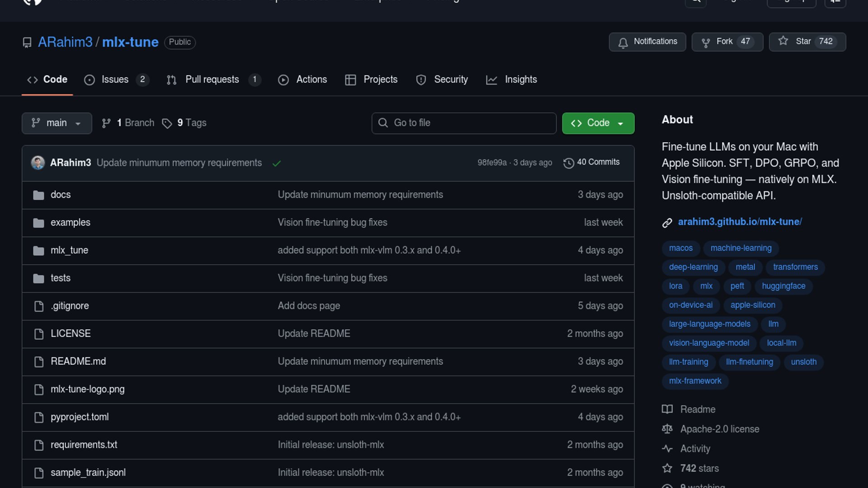
Task: Click the Activity pulse icon
Action: (667, 449)
